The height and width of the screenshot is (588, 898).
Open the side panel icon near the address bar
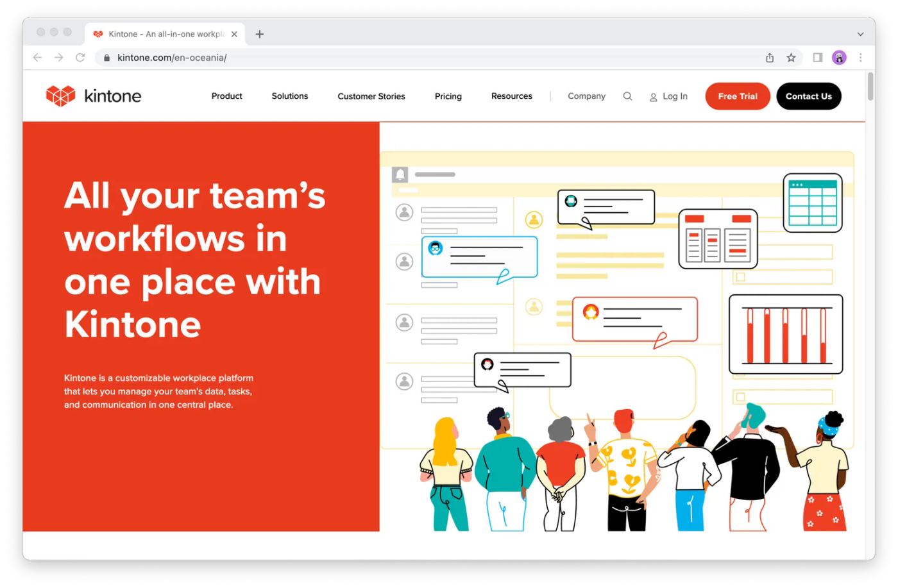click(817, 57)
